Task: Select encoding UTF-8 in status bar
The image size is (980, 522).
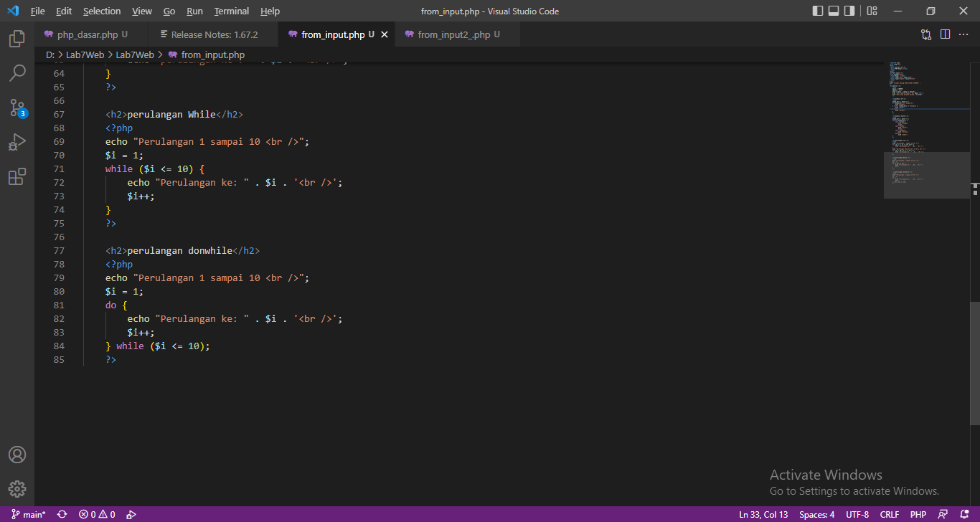Action: tap(857, 514)
